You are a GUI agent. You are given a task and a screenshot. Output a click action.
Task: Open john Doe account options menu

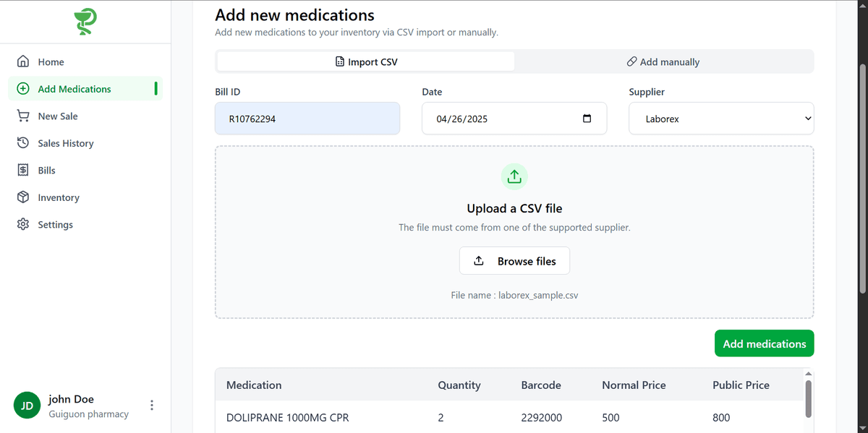pos(151,406)
